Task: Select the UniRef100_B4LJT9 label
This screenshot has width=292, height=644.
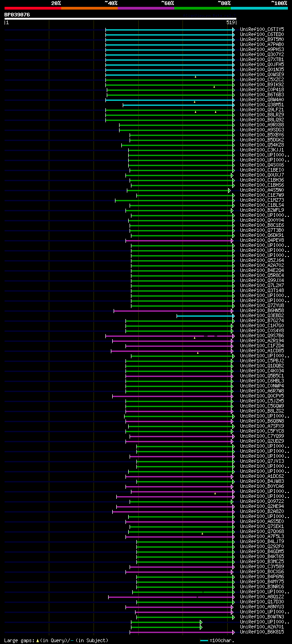Action: pyautogui.click(x=262, y=541)
